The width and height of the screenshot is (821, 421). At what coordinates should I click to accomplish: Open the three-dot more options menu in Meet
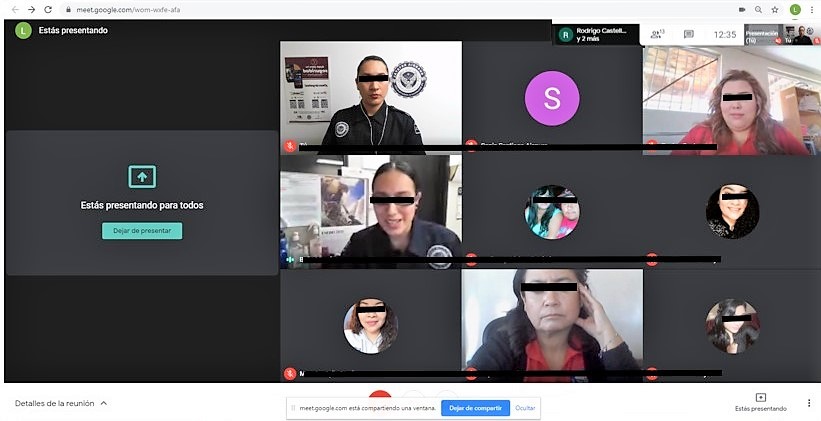(x=809, y=403)
